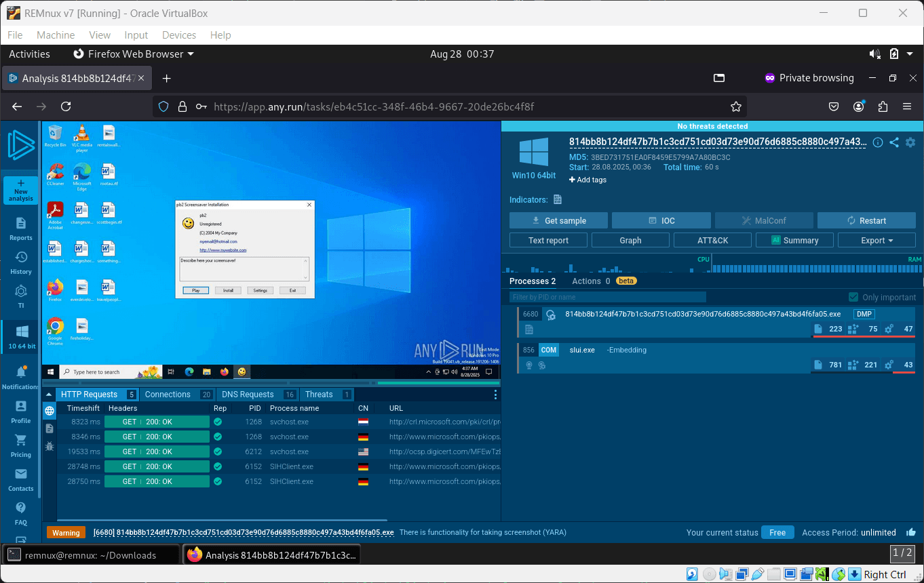Switch to the Connections tab
The image size is (924, 583).
tap(178, 395)
